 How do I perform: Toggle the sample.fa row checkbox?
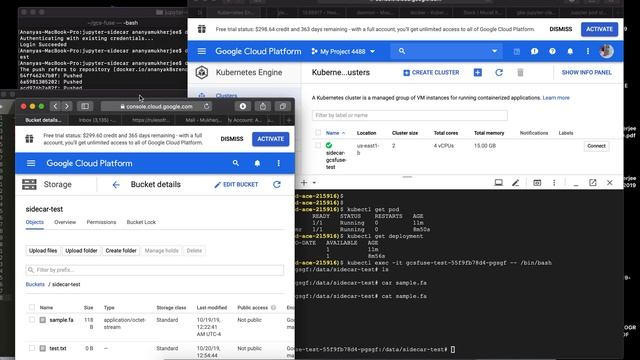[32, 320]
